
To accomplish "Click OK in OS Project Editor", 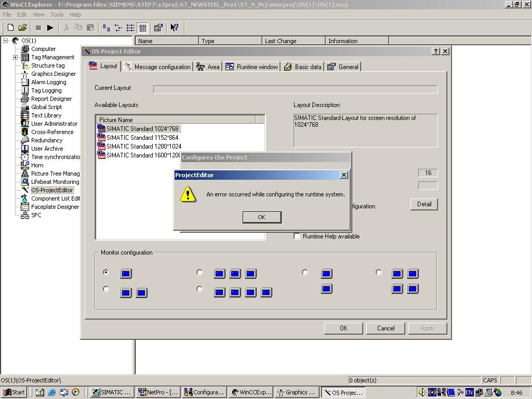I will [343, 328].
